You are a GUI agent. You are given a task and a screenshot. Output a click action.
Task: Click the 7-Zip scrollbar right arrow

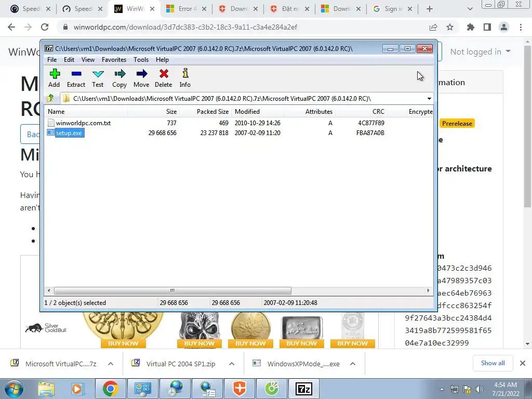(x=428, y=291)
